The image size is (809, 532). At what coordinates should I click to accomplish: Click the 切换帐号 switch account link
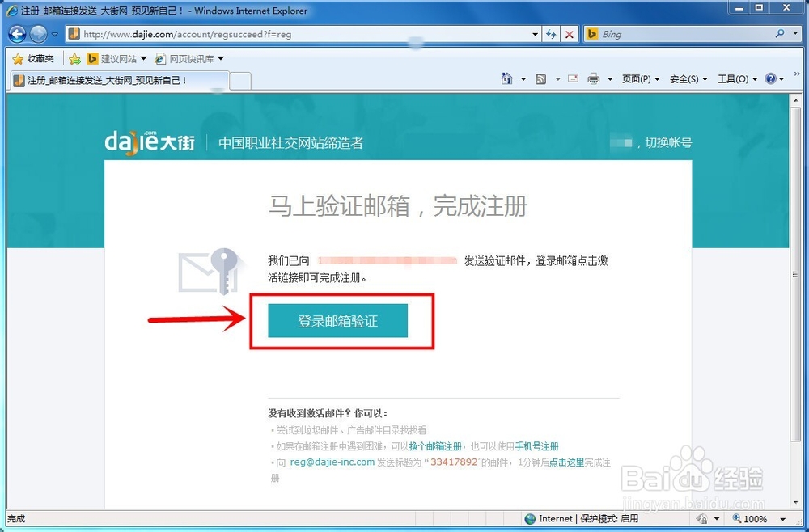pos(668,142)
